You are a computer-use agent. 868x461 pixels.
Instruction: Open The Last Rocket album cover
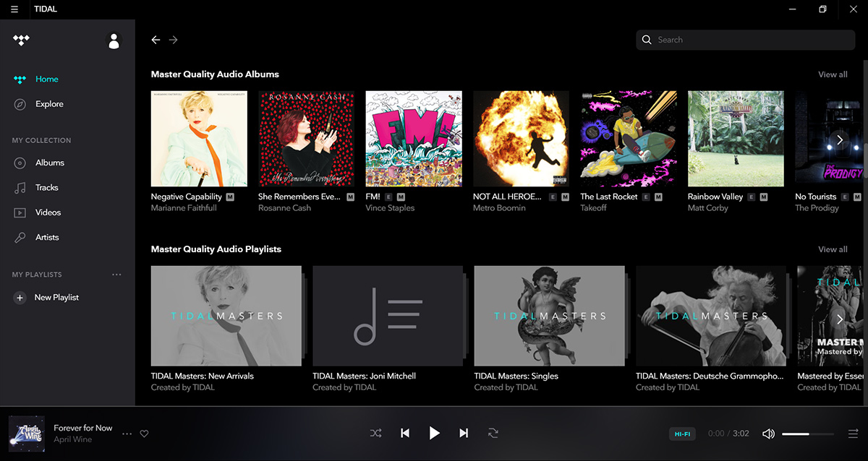pos(629,139)
